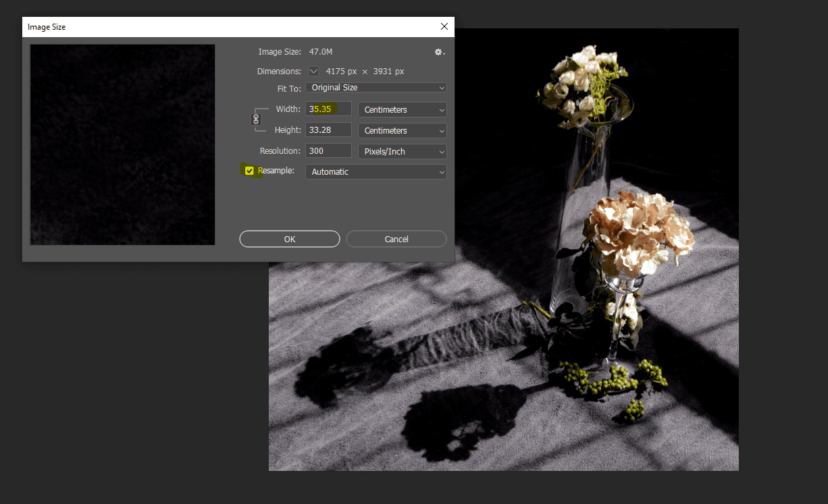The image size is (828, 504).
Task: Open the Fit To Original Size dropdown
Action: (x=376, y=88)
